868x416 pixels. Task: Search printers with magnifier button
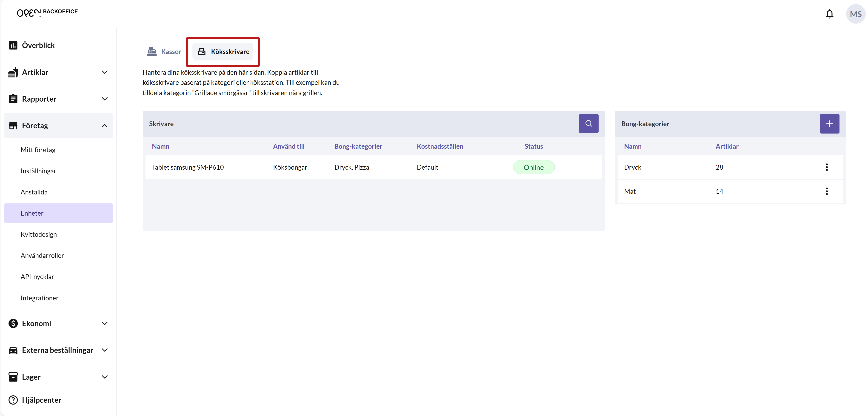pos(588,124)
